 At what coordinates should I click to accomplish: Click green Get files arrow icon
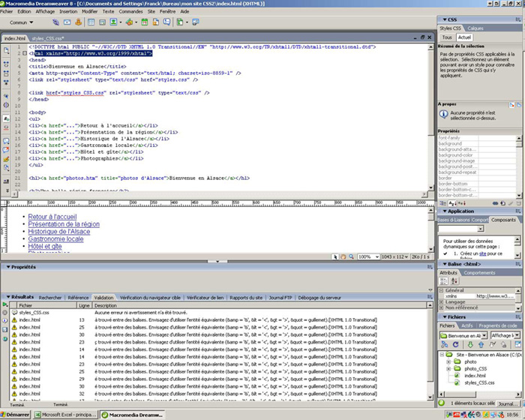click(470, 344)
